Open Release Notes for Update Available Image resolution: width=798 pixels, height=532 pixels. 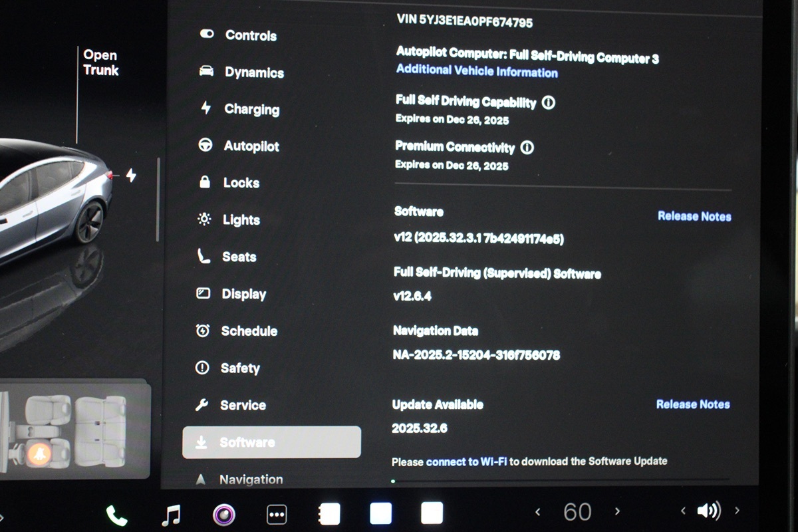(693, 404)
